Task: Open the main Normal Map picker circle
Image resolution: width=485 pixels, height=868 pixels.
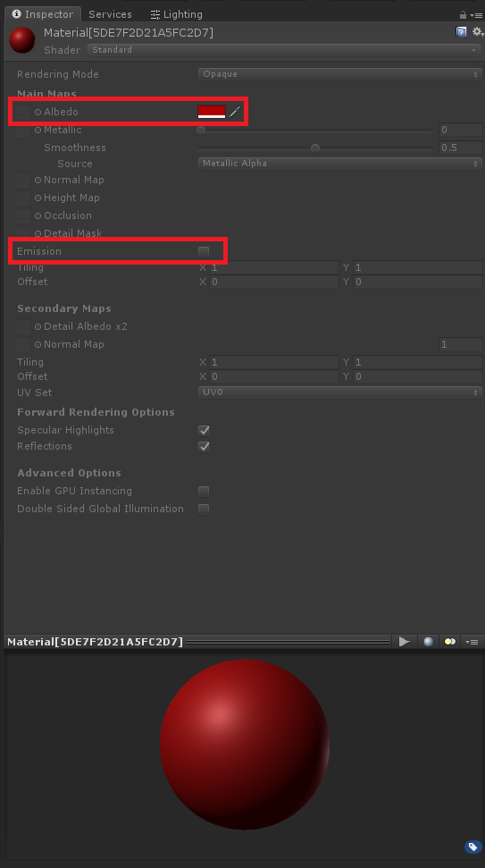Action: (38, 180)
